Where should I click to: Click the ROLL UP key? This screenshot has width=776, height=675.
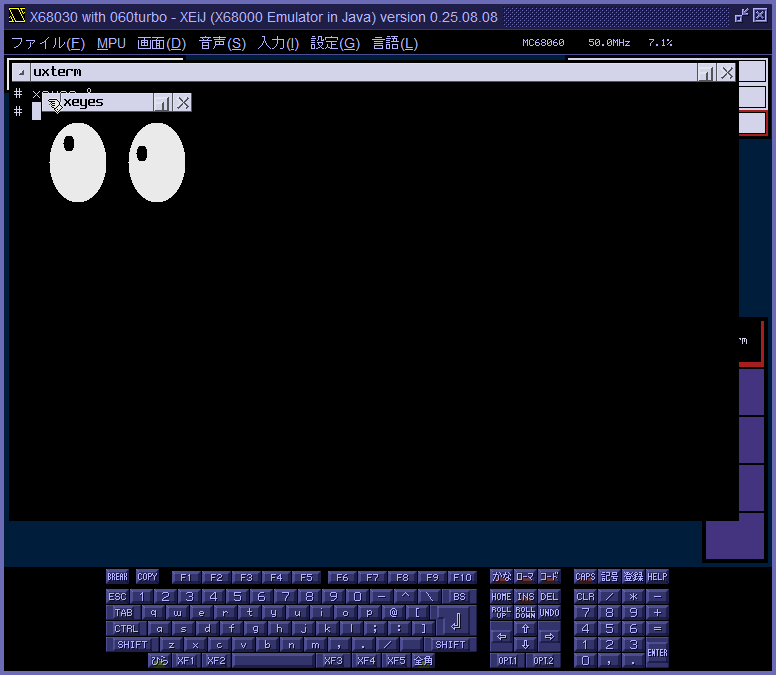(x=501, y=613)
